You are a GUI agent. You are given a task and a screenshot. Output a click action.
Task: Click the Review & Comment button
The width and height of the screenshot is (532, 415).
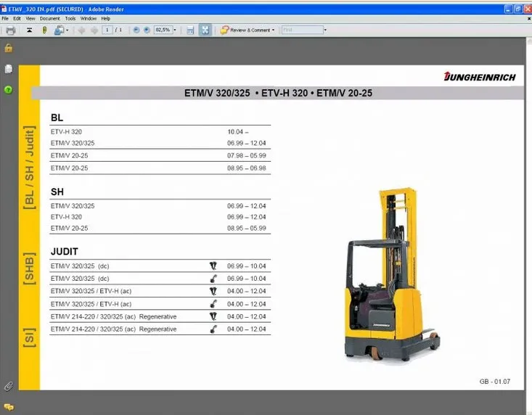click(247, 30)
